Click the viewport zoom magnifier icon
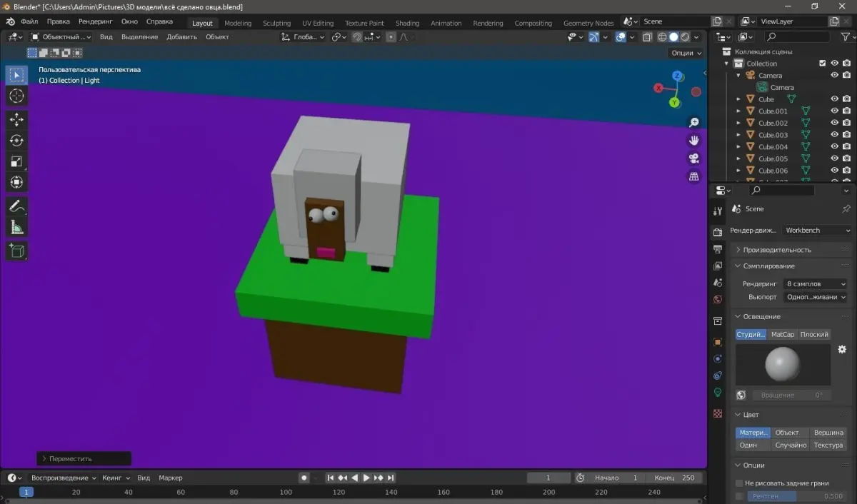Image resolution: width=857 pixels, height=504 pixels. click(x=693, y=123)
